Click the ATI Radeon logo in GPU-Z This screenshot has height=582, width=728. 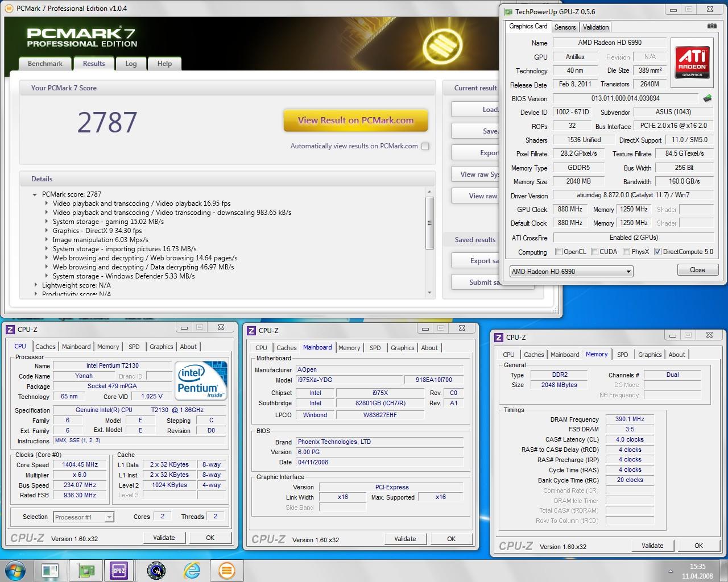(692, 63)
